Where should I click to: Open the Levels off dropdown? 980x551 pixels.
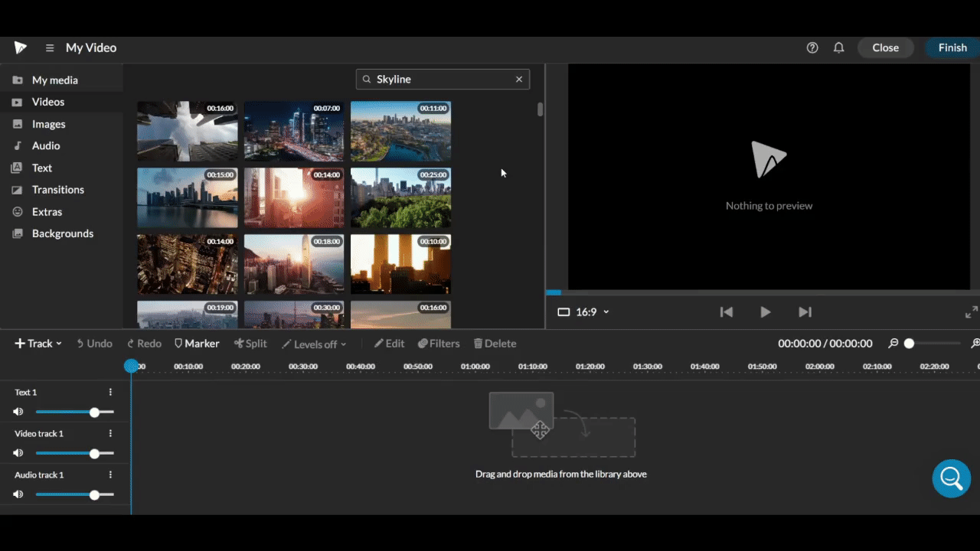click(314, 344)
